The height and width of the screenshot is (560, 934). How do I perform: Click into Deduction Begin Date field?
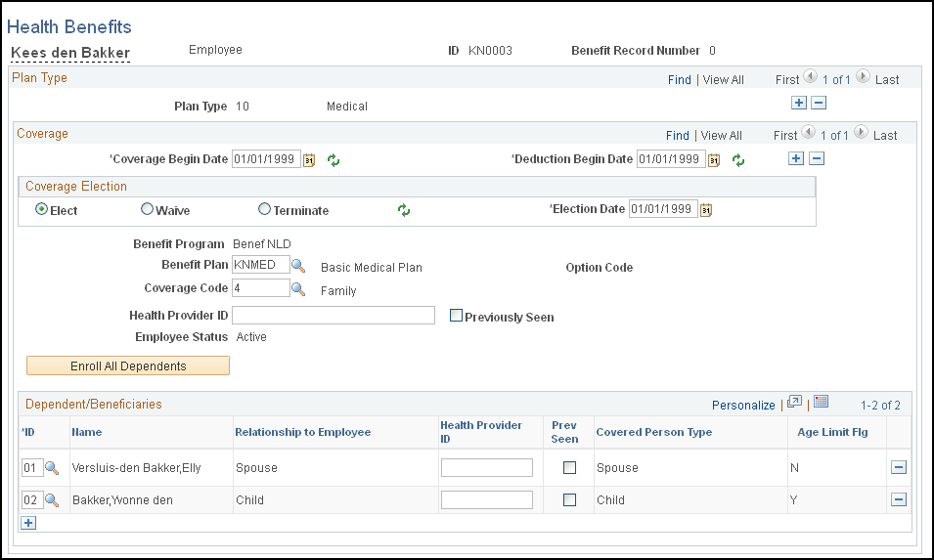671,159
